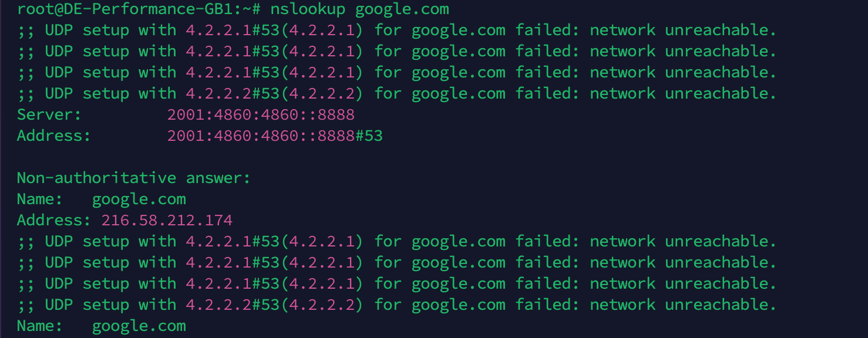Click the "Server:" label
The image size is (868, 338).
pyautogui.click(x=49, y=114)
